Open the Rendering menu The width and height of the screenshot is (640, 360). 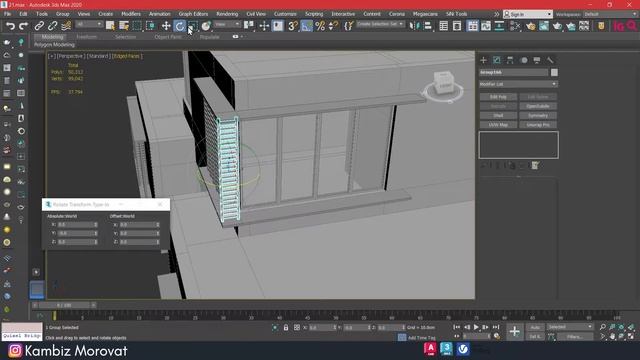tap(227, 14)
